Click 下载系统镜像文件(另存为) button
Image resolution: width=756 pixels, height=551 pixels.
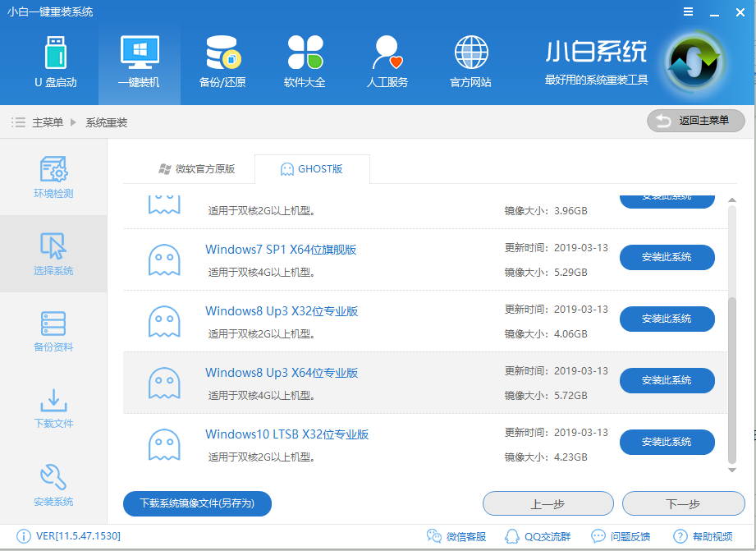197,503
